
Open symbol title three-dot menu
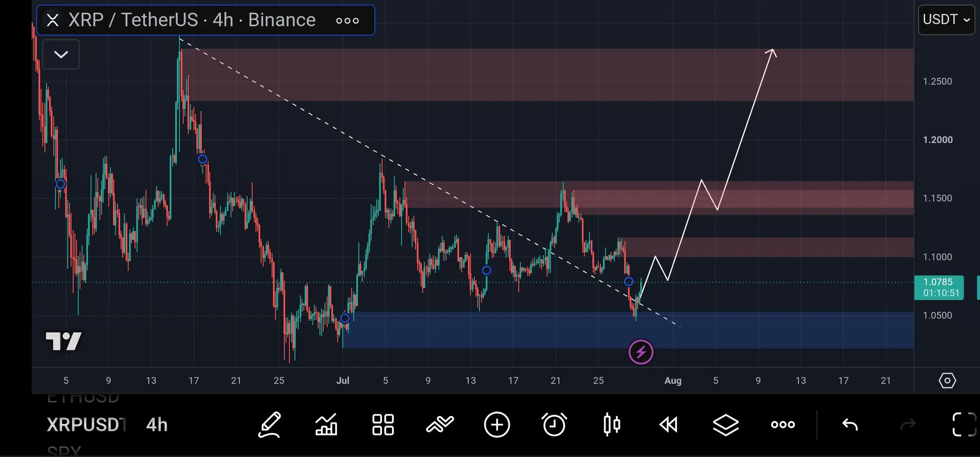tap(347, 20)
